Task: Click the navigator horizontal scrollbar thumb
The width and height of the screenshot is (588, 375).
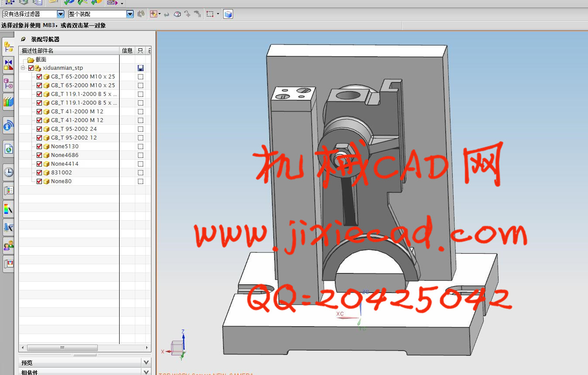Action: click(62, 348)
